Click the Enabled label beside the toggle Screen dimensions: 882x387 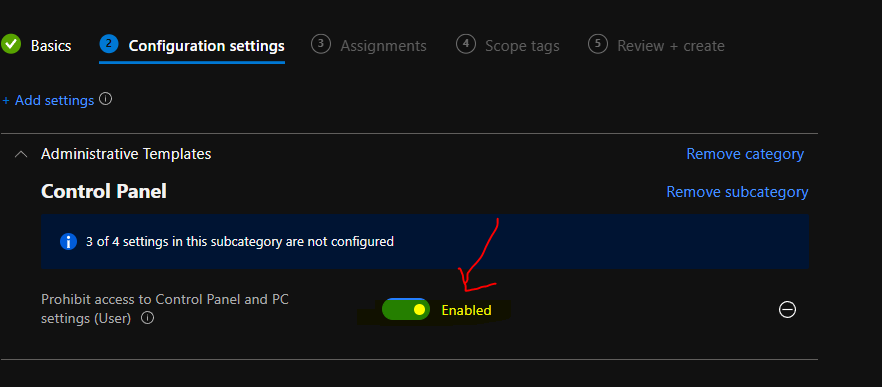tap(466, 310)
